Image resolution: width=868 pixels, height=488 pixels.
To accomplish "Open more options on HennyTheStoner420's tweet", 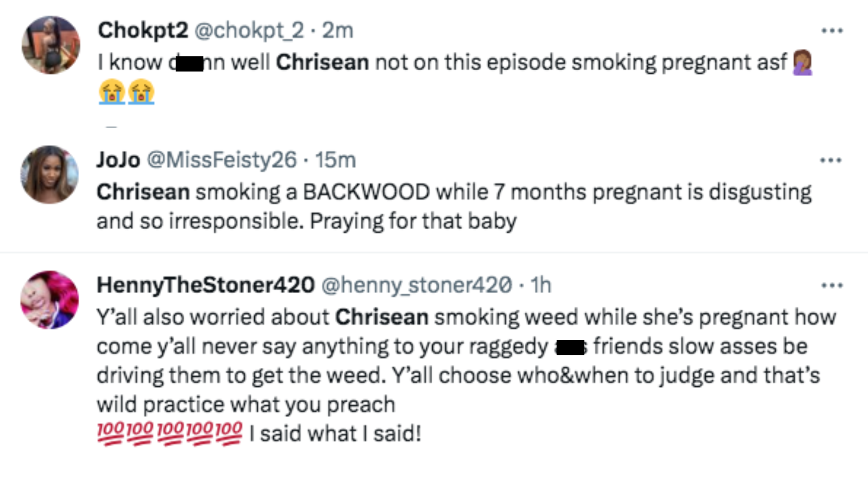I will 832,286.
